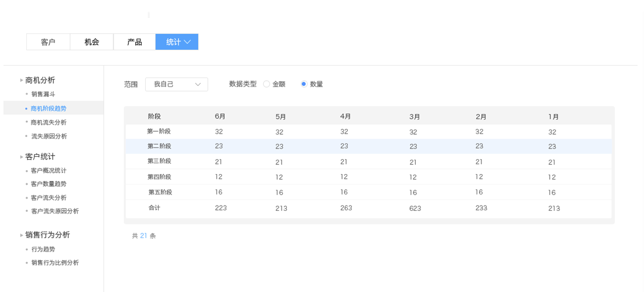
Task: Collapse the 销售行为分析 section triangle
Action: coord(21,235)
